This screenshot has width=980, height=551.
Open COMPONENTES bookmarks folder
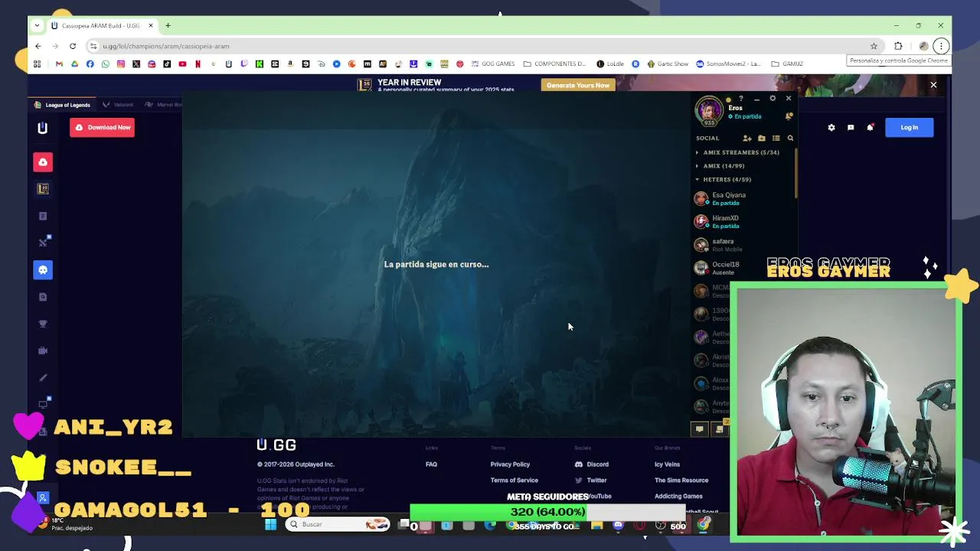(554, 64)
